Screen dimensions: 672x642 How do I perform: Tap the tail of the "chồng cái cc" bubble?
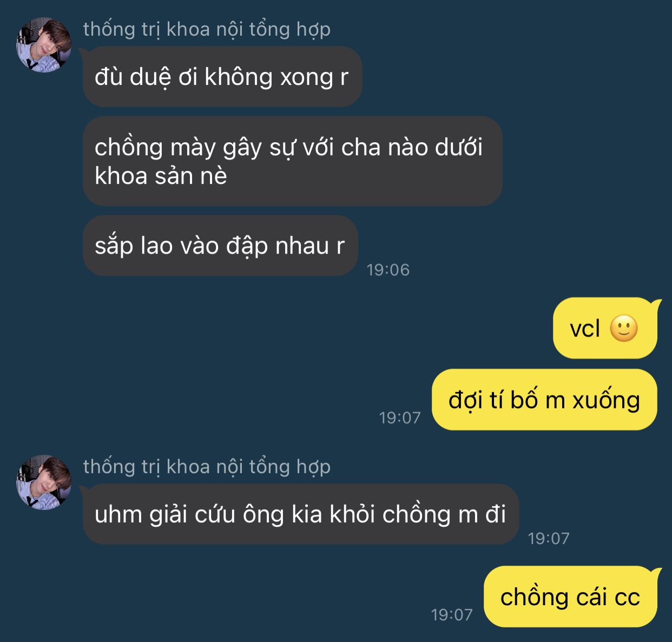coord(657,571)
